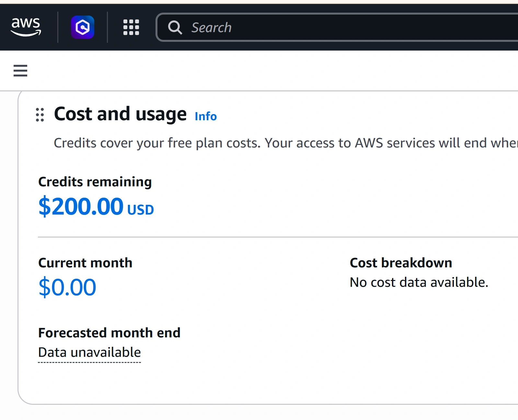518x420 pixels.
Task: Click the $200.00 USD credits remaining amount
Action: pos(96,206)
